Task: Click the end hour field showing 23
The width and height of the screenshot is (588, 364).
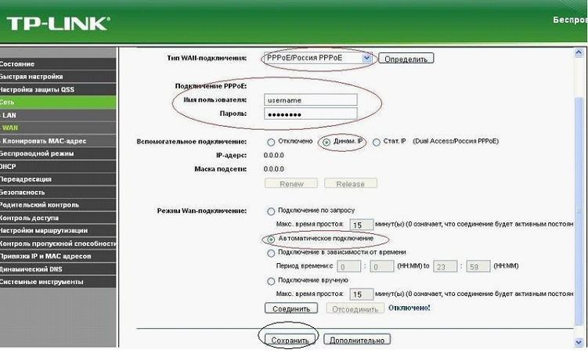Action: tap(446, 266)
